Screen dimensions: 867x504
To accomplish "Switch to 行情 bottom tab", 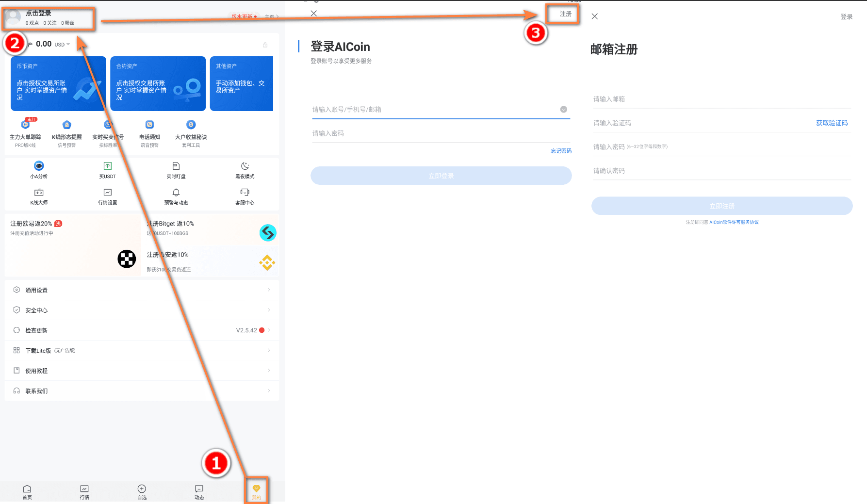I will coord(84,492).
